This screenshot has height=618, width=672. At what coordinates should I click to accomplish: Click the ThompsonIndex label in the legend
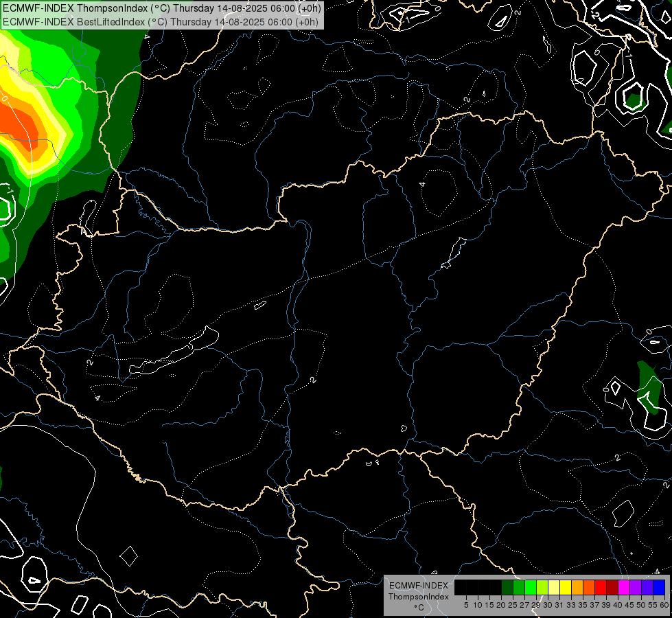pyautogui.click(x=419, y=597)
